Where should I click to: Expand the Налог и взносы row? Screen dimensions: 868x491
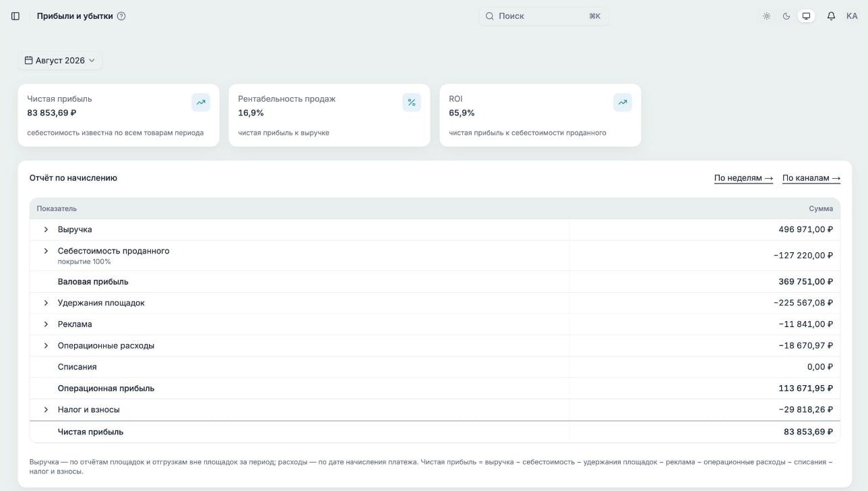coord(46,410)
